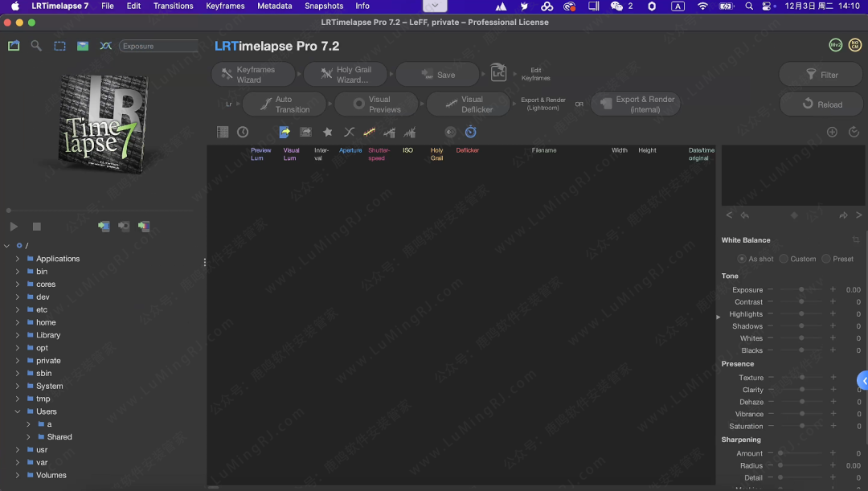Select the As shot white balance option

[742, 259]
